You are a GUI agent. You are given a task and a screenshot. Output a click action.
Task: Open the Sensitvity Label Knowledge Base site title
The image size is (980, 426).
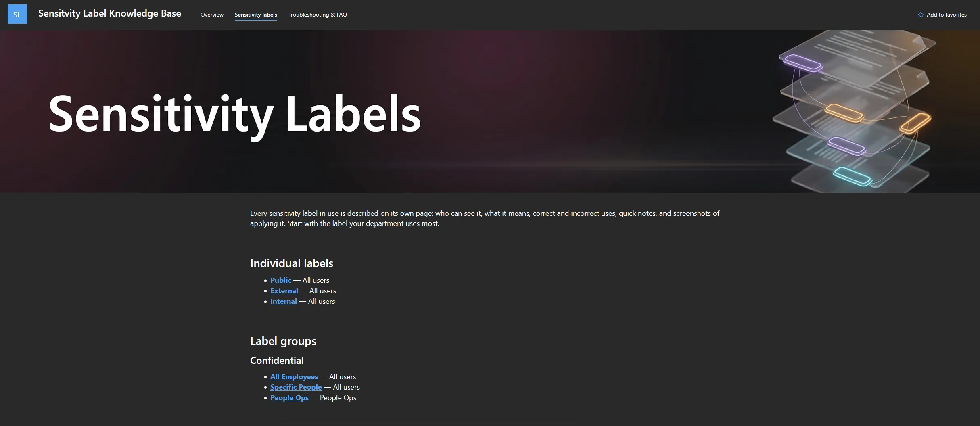110,13
